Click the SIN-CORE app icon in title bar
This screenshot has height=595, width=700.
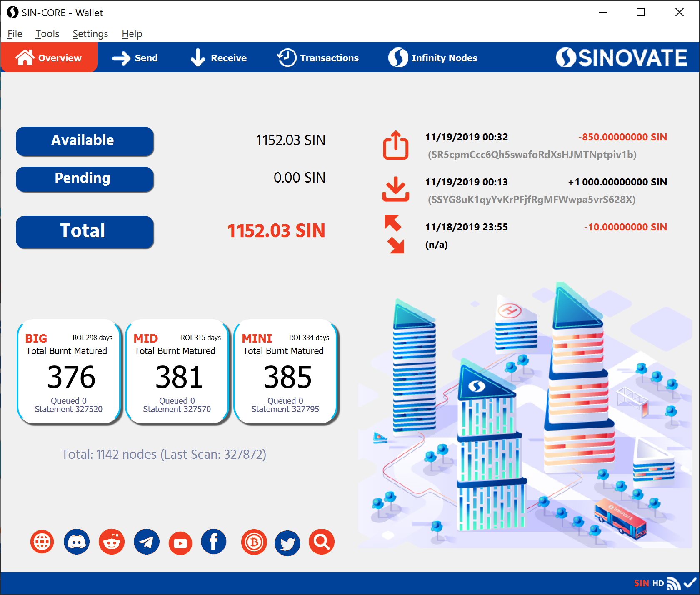[12, 12]
